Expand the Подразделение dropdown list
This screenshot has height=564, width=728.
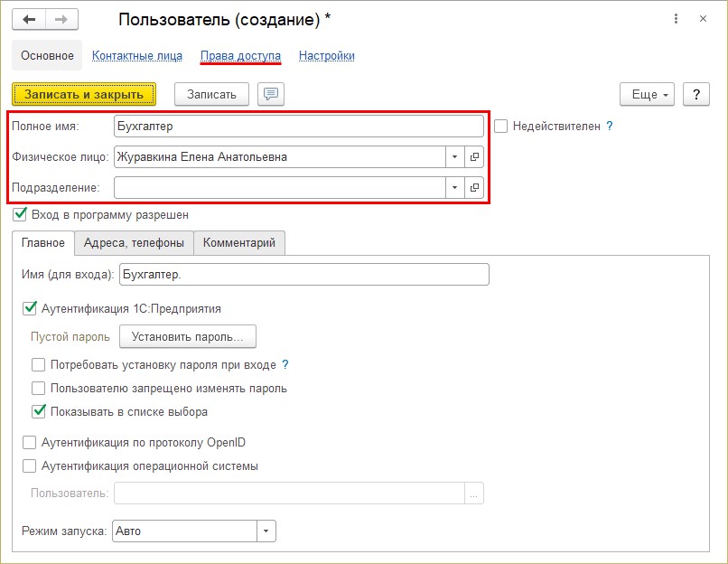tap(454, 188)
